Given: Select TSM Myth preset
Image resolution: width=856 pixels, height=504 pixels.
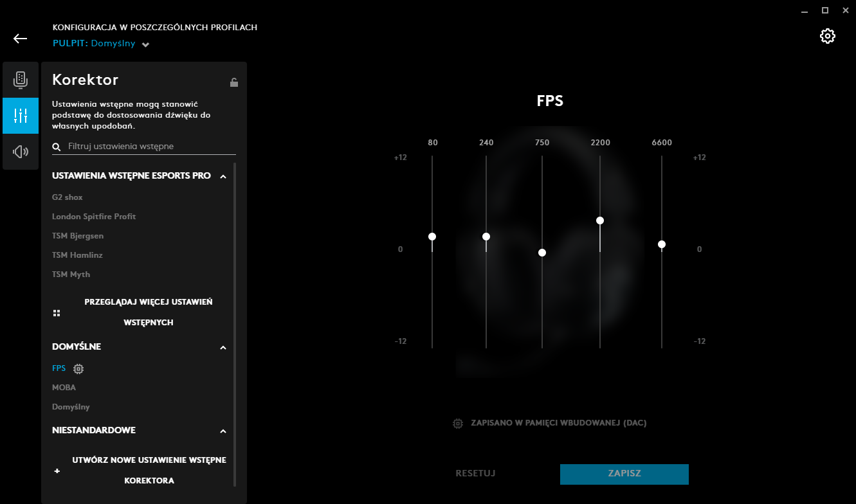Looking at the screenshot, I should 71,274.
